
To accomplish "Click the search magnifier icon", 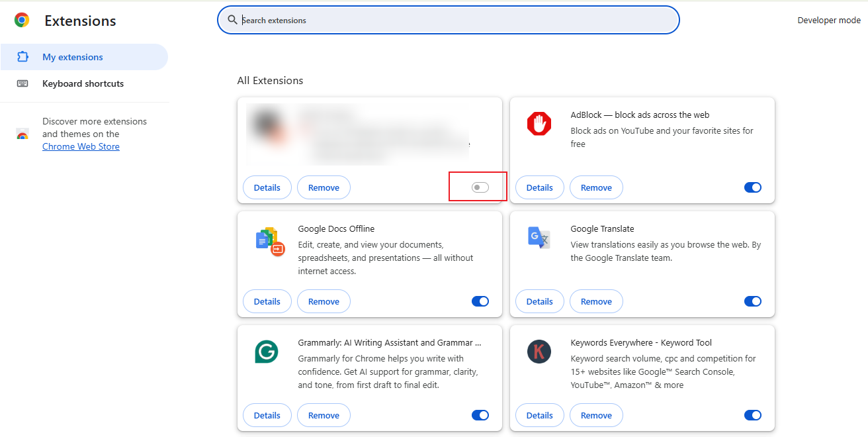I will tap(232, 20).
